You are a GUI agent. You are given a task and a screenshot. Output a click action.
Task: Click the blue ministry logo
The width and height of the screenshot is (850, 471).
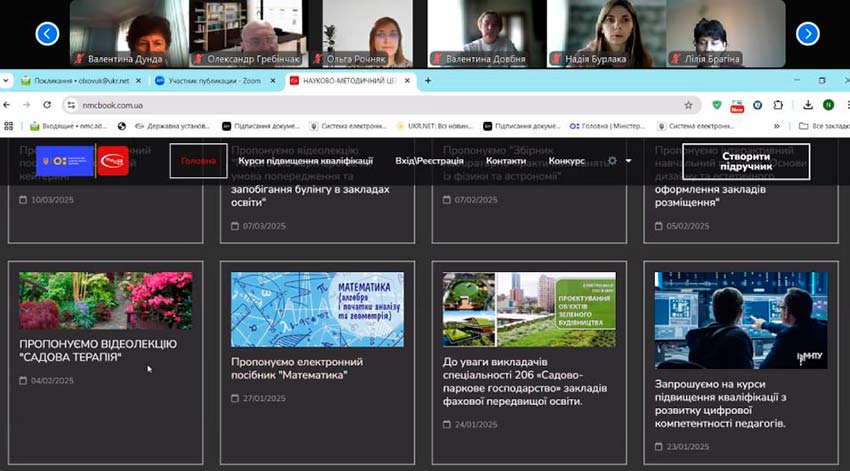click(x=65, y=161)
